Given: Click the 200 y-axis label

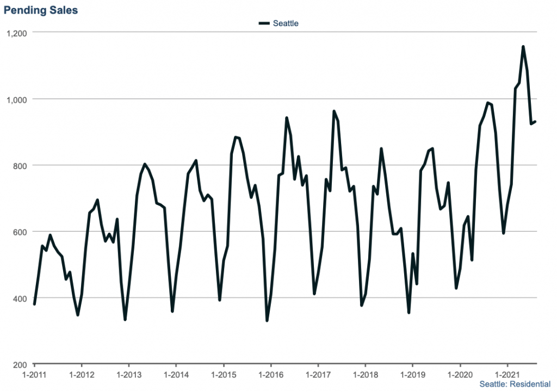Looking at the screenshot, I should [x=20, y=365].
